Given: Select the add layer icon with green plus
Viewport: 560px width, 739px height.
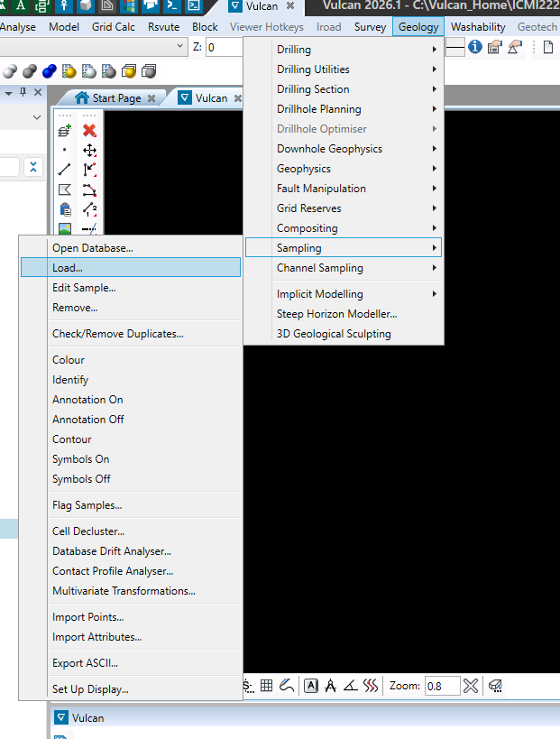Looking at the screenshot, I should pyautogui.click(x=65, y=130).
